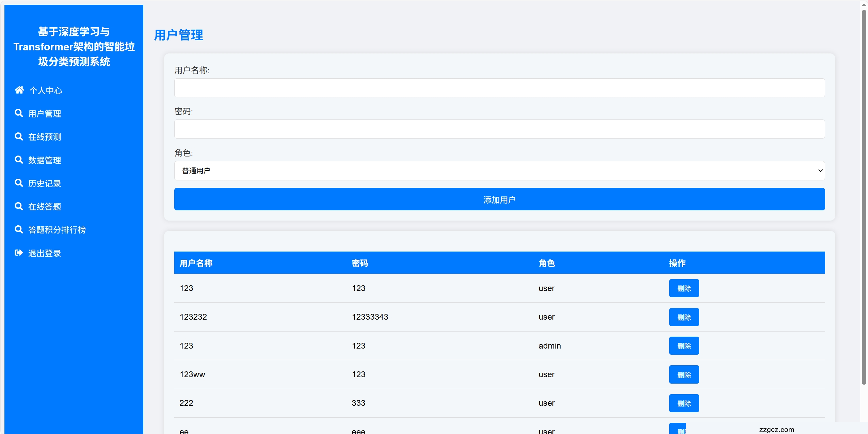Delete the admin user row
The width and height of the screenshot is (868, 434).
(x=684, y=346)
